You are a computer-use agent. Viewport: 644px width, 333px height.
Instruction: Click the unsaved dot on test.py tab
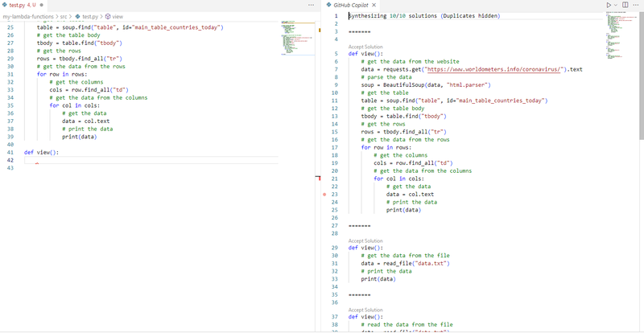tap(42, 6)
